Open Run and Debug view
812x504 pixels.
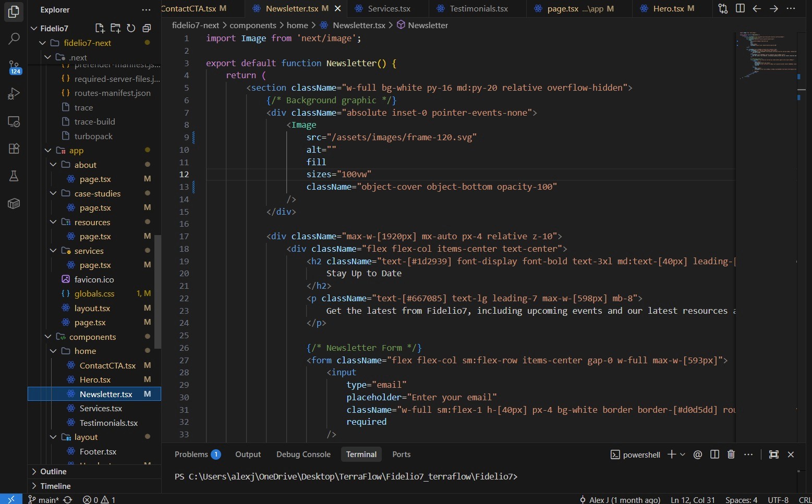(14, 94)
